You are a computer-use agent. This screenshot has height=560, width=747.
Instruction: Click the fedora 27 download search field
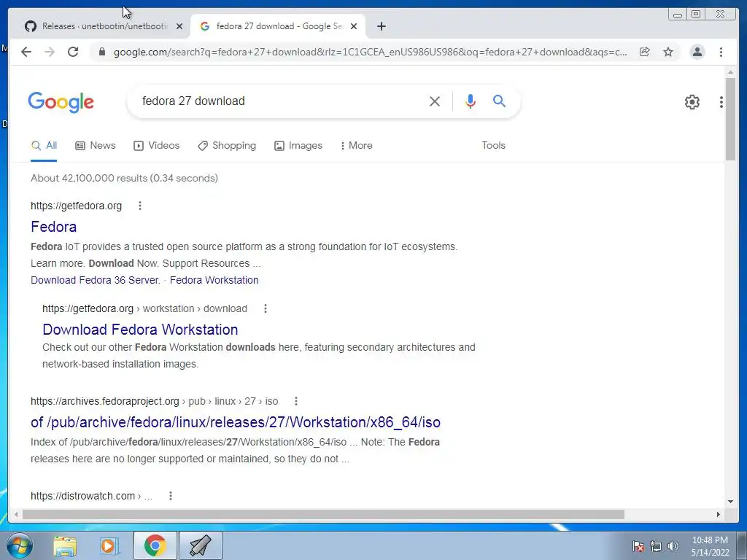(281, 101)
